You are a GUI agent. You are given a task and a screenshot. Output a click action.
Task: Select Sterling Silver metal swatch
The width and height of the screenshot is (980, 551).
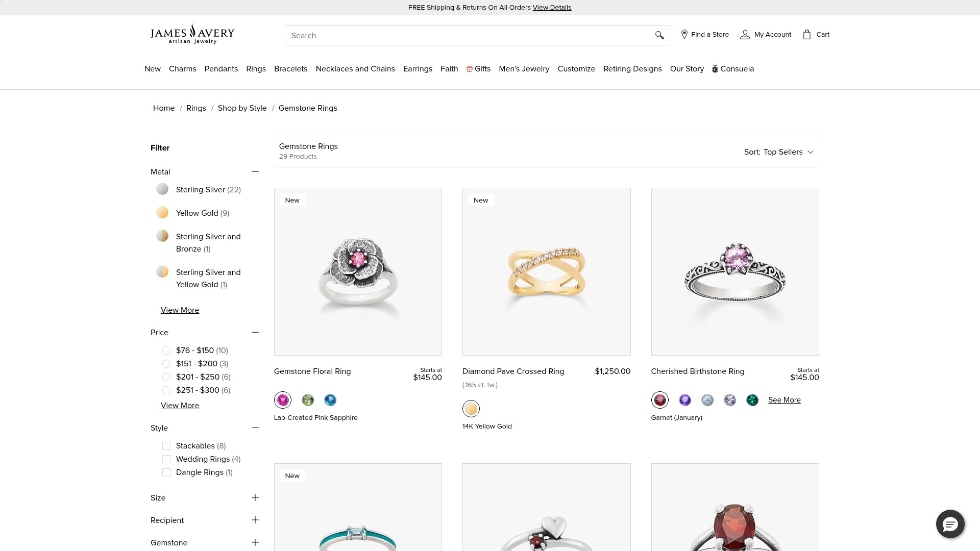click(162, 189)
